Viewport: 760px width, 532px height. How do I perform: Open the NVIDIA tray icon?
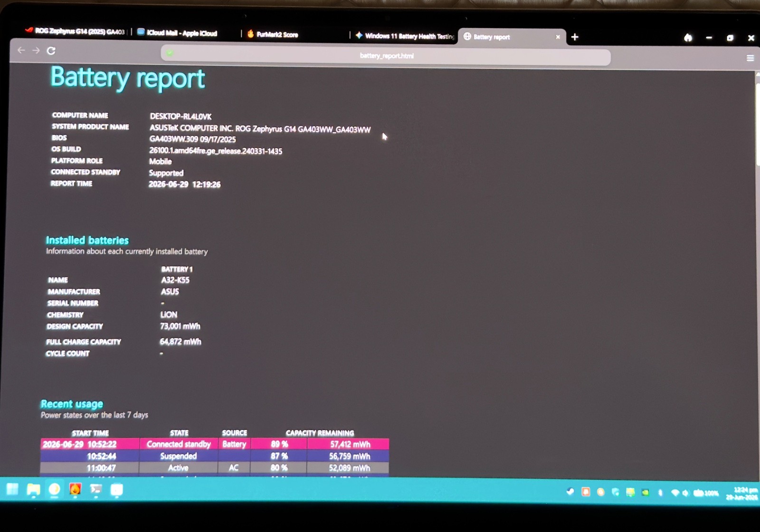645,493
